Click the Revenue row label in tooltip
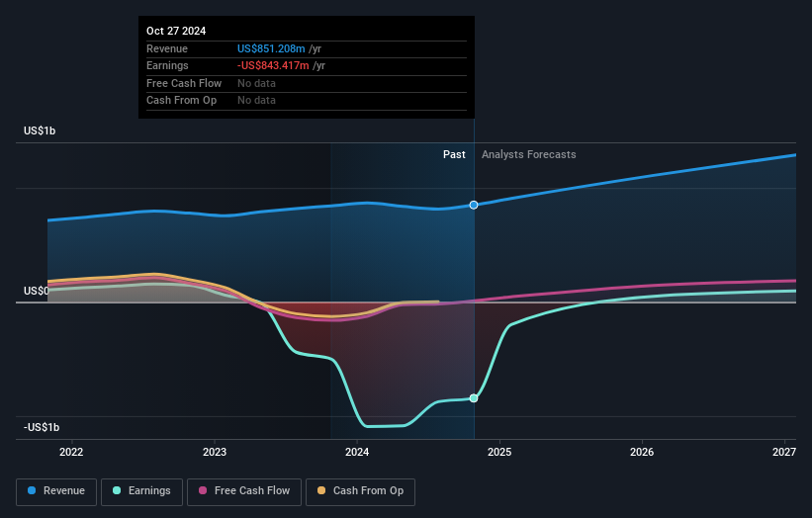 167,48
